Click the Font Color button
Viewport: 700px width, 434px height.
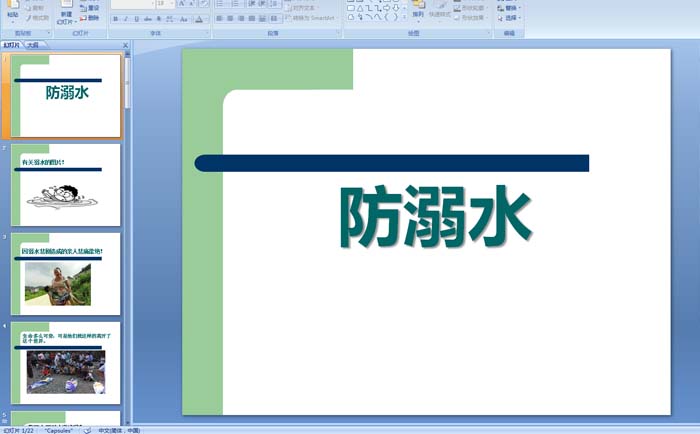click(x=200, y=19)
